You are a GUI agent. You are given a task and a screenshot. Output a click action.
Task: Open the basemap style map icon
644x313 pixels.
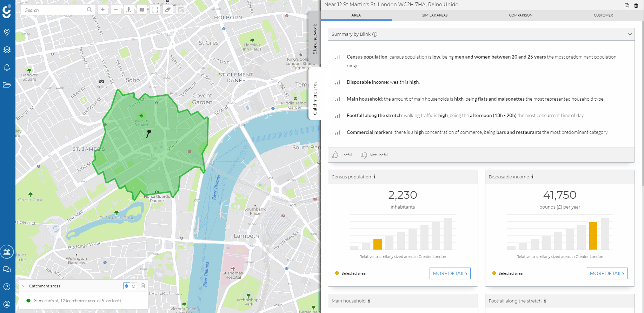142,10
